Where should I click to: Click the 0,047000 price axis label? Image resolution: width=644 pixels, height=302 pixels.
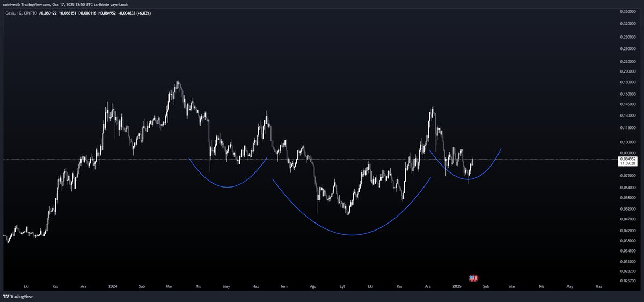click(627, 220)
